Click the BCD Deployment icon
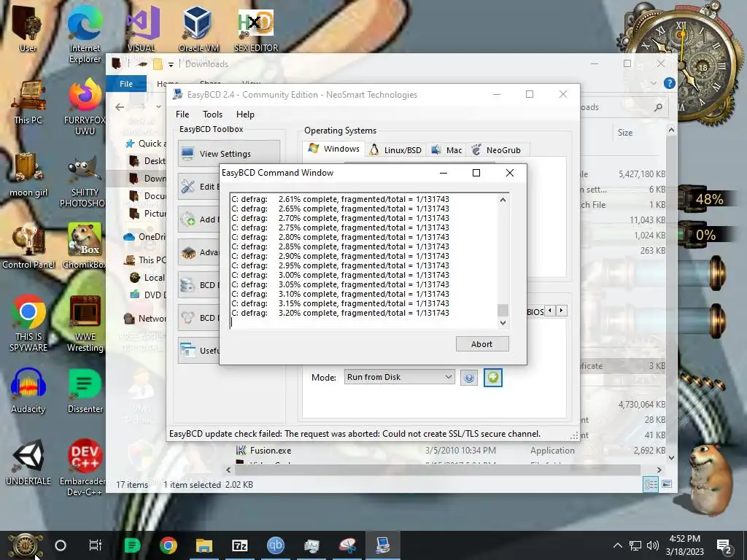This screenshot has width=747, height=560. pos(187,318)
